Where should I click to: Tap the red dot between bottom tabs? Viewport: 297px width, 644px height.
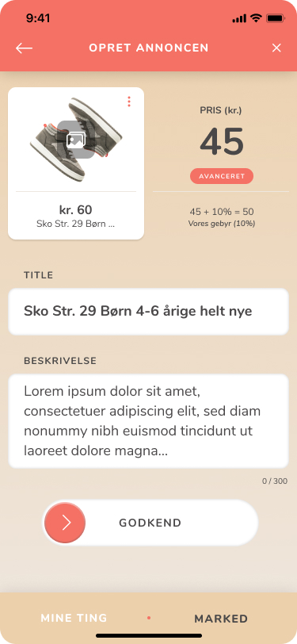click(149, 618)
